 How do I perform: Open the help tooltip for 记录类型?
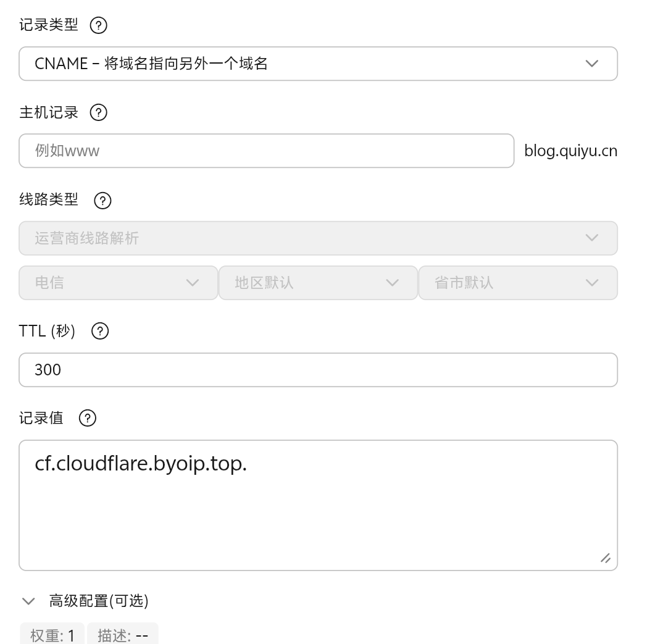coord(98,25)
